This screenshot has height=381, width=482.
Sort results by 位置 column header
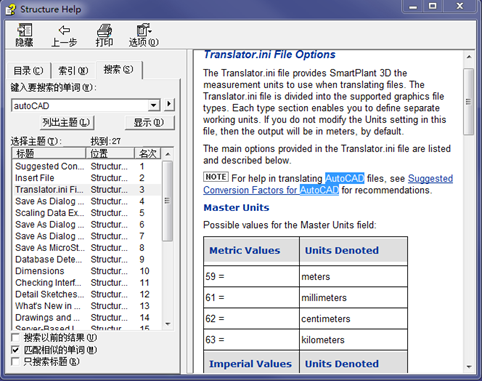pos(110,153)
